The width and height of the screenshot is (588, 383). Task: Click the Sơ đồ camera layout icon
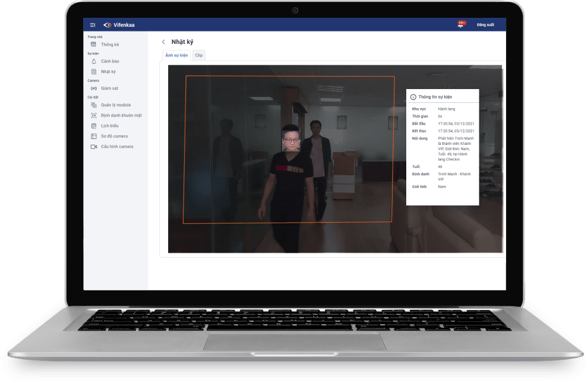(93, 136)
